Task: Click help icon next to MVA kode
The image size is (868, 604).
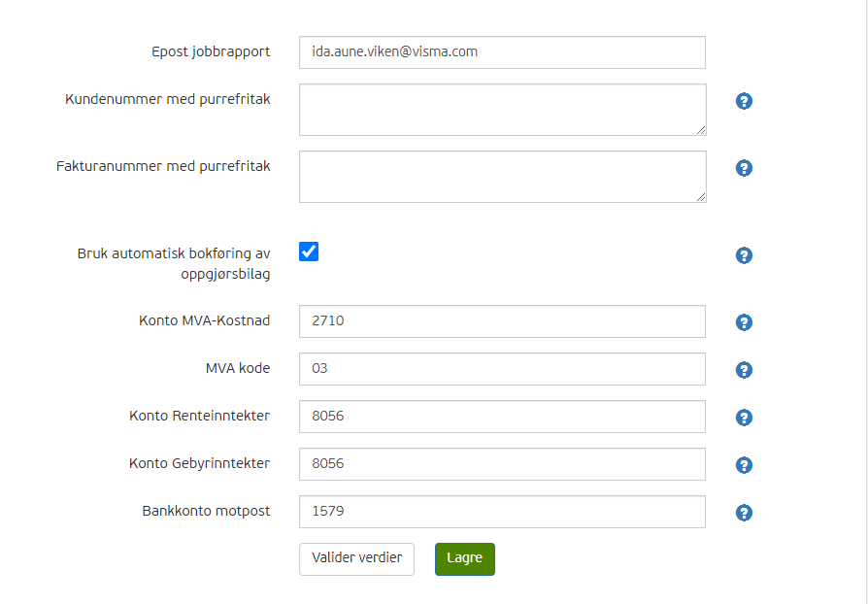Action: [744, 370]
